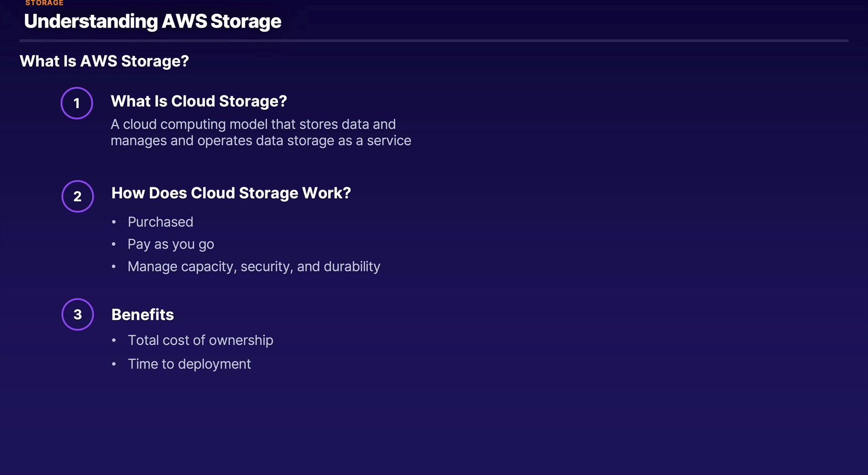Click the cloud computing model description text
Viewport: 868px width, 475px height.
pos(261,133)
